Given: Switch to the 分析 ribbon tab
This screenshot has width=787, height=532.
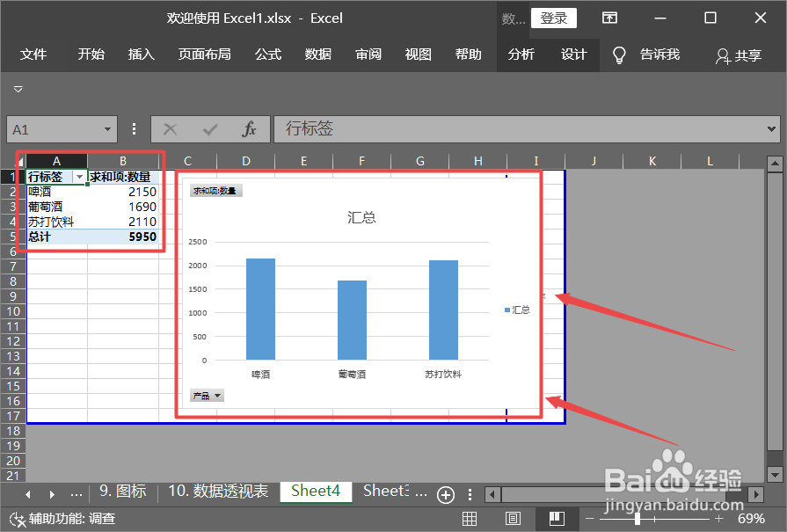Looking at the screenshot, I should [521, 54].
